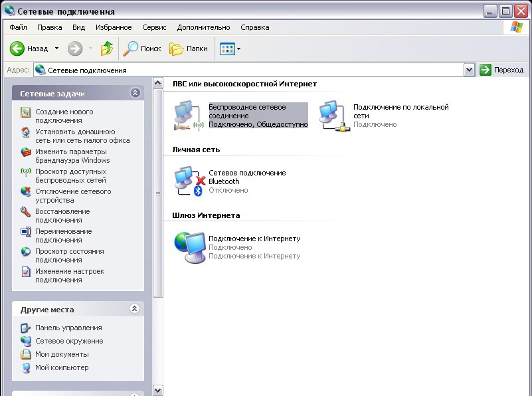Open the Дополнительно menu
The width and height of the screenshot is (532, 396).
203,27
